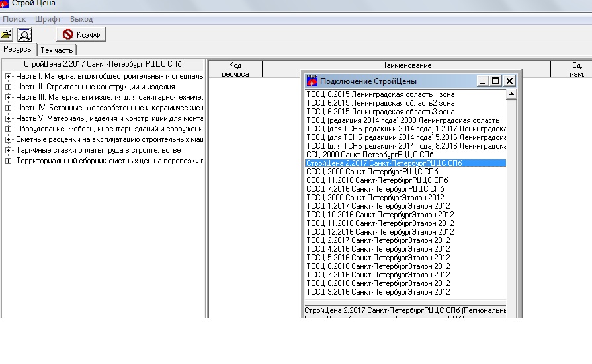
Task: Click the list scrollbar up arrow
Action: 511,94
